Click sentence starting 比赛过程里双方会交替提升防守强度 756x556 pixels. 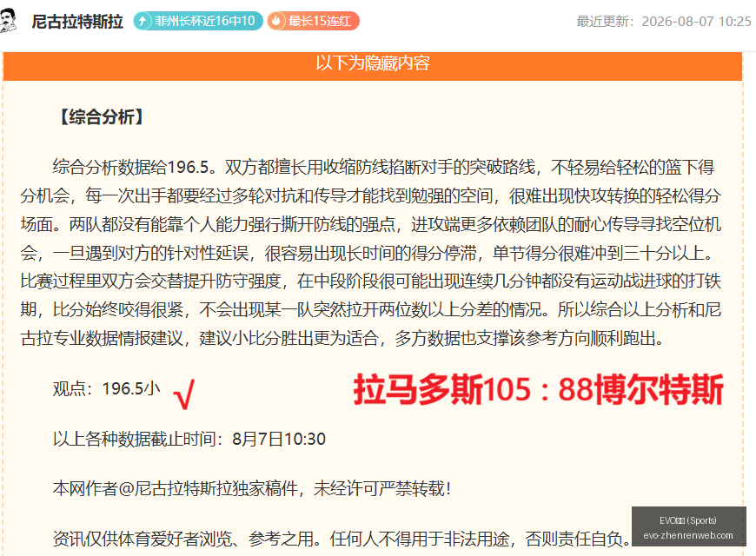pyautogui.click(x=370, y=295)
